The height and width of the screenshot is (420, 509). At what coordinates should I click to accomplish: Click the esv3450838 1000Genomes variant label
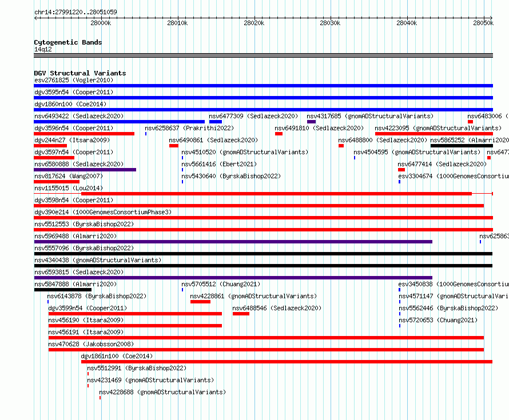[454, 284]
